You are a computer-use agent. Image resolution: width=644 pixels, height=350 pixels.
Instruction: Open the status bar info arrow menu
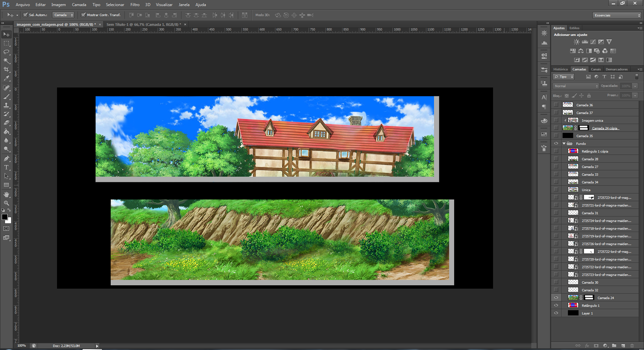[x=97, y=346]
